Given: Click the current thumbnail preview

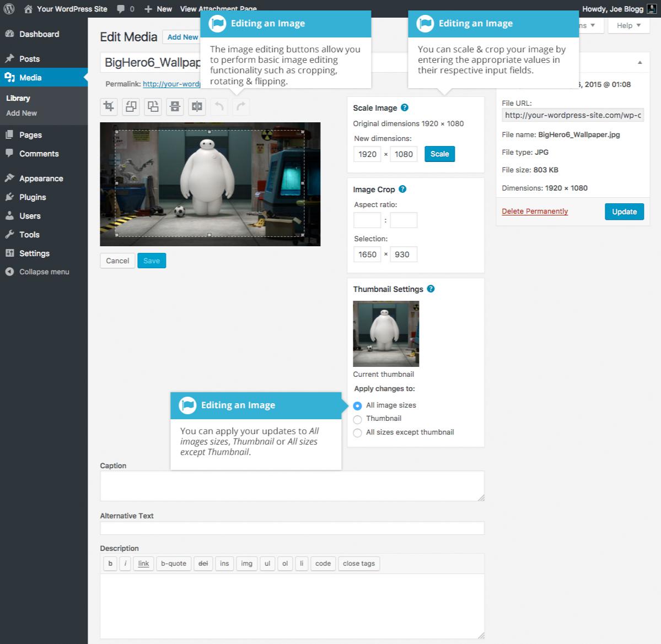Looking at the screenshot, I should (x=386, y=334).
